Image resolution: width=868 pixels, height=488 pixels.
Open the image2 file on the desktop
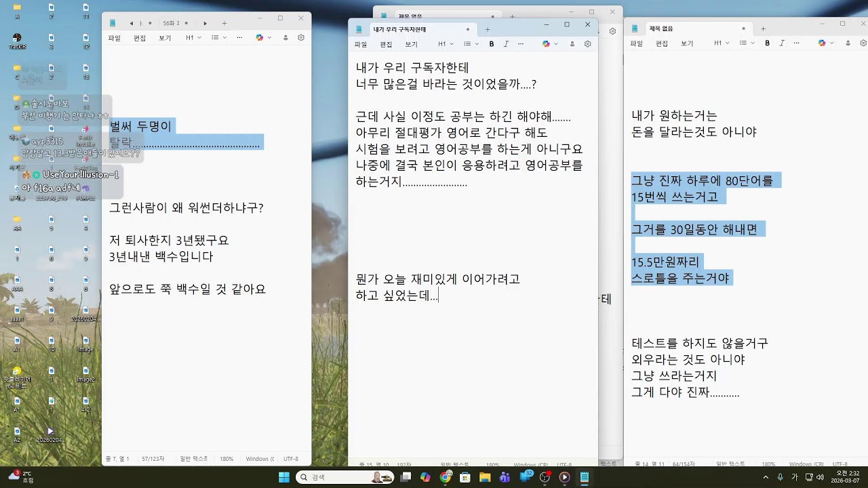[85, 373]
